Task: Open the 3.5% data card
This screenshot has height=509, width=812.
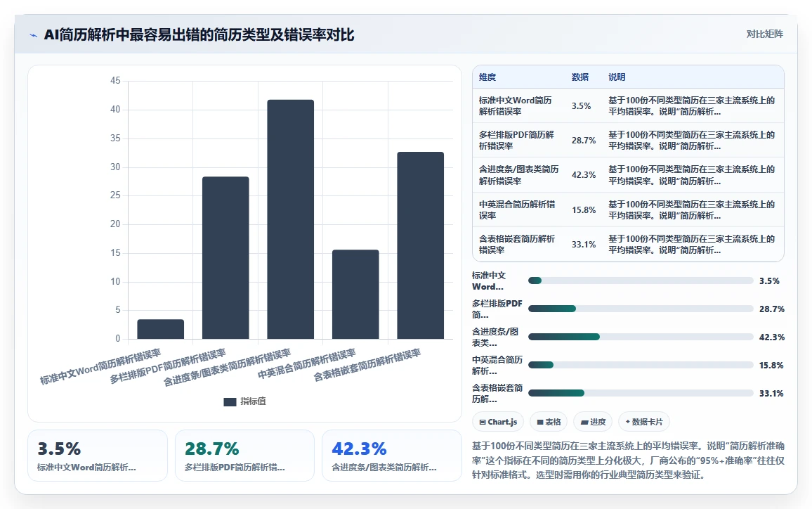Action: 98,456
